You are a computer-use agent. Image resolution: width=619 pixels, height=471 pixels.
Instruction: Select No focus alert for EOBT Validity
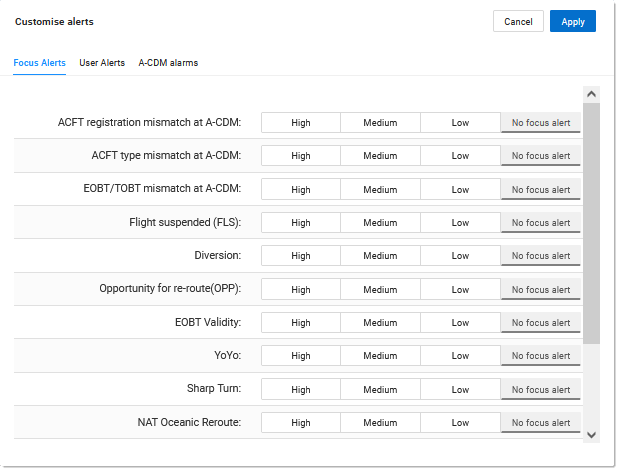coord(541,323)
